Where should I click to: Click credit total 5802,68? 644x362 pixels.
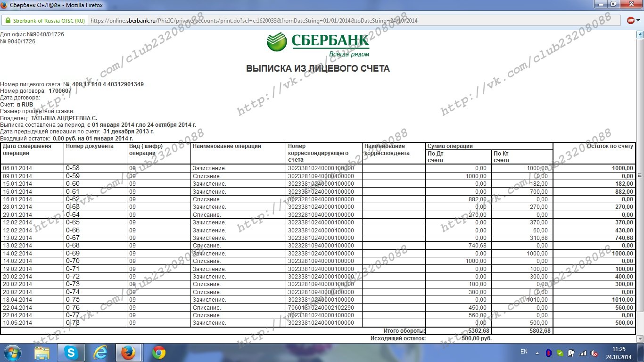click(539, 331)
